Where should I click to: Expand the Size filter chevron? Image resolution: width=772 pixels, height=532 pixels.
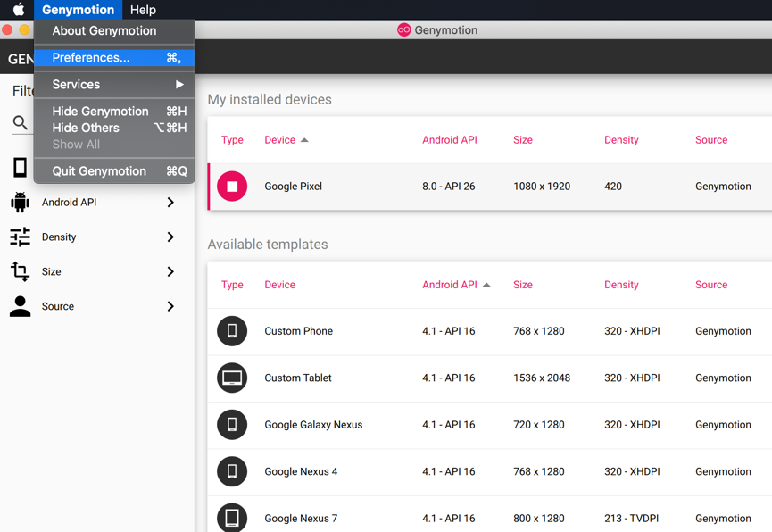(x=170, y=271)
